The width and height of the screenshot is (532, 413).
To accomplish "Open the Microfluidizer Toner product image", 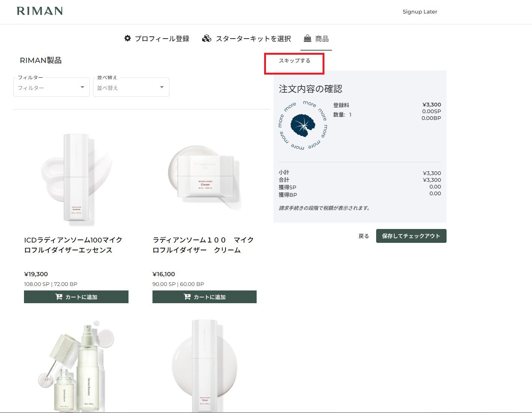I will coord(205,365).
